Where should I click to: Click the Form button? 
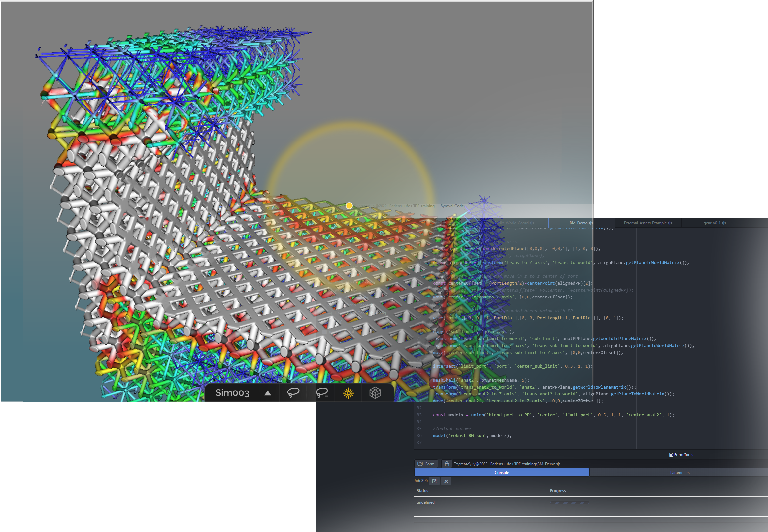(426, 464)
